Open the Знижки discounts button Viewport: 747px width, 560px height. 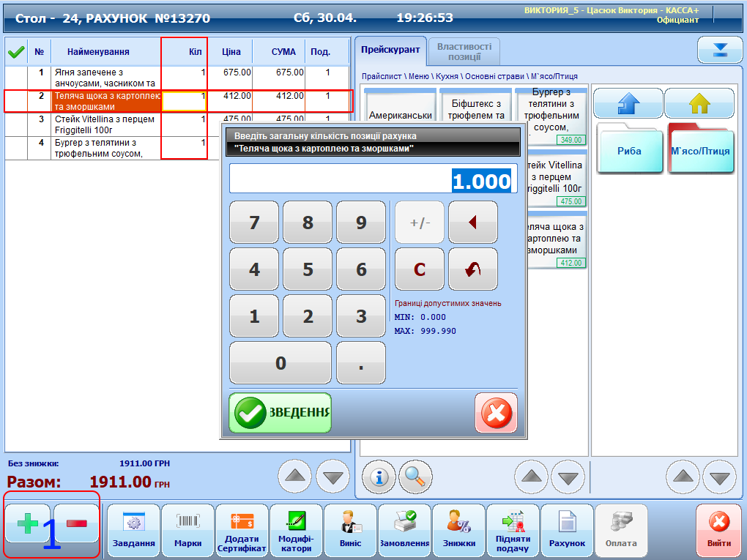coord(458,530)
